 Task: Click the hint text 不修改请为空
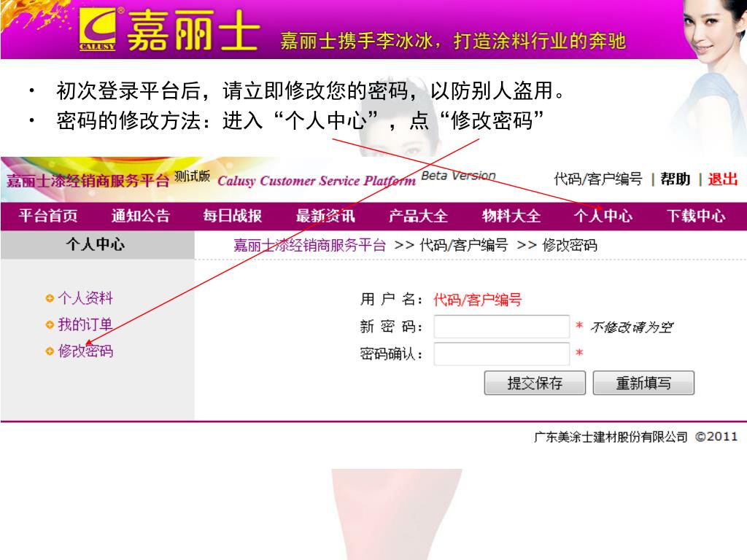632,327
